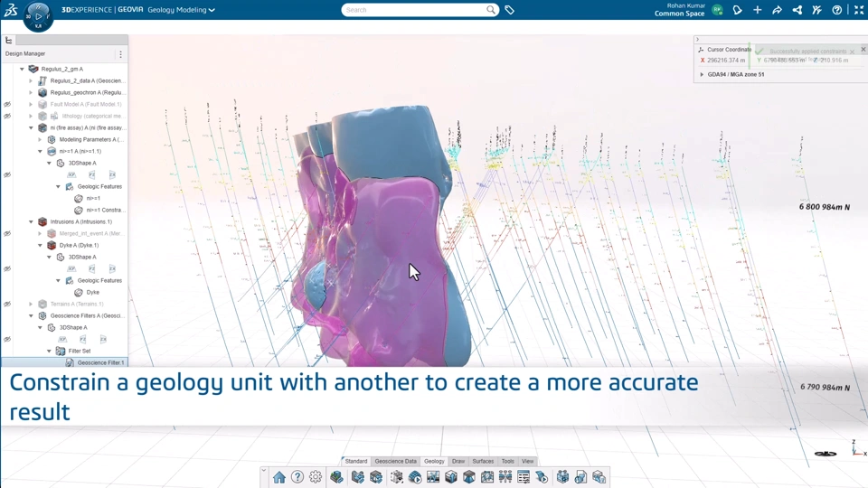Toggle visibility of Terrains A

7,304
